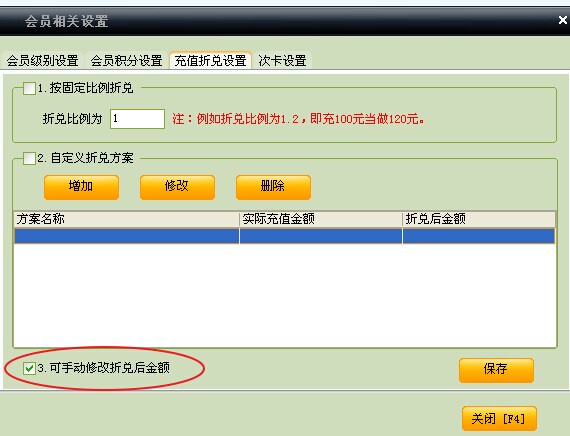
Task: Select the highlighted blue table row
Action: pyautogui.click(x=285, y=236)
